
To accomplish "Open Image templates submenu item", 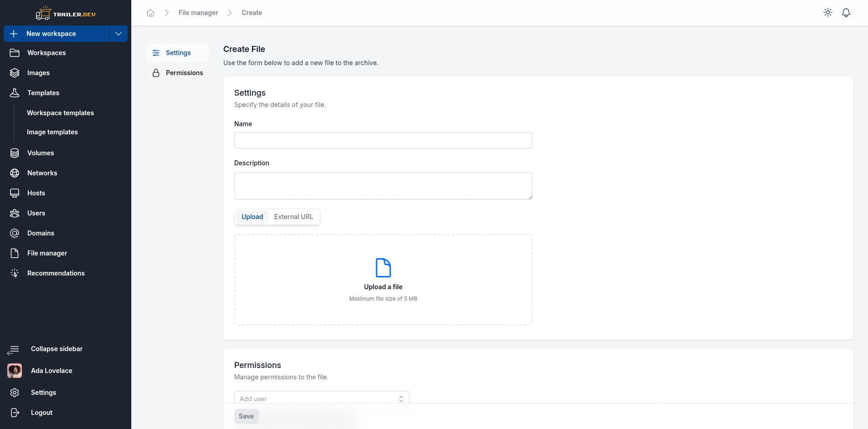I will click(52, 132).
